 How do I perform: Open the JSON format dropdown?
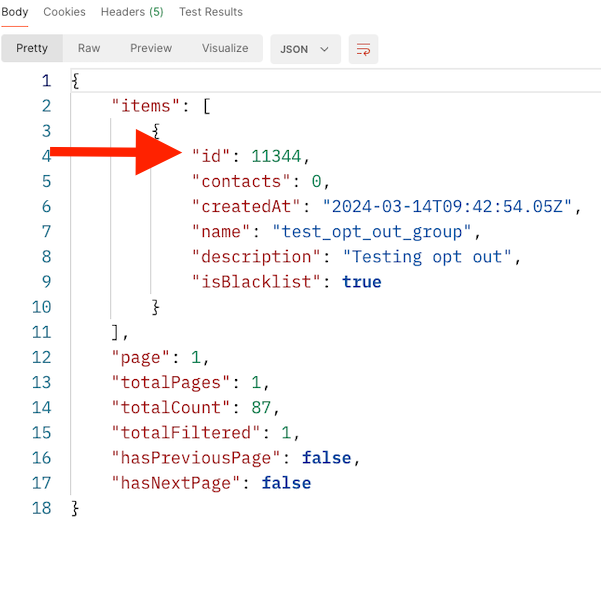click(x=305, y=49)
